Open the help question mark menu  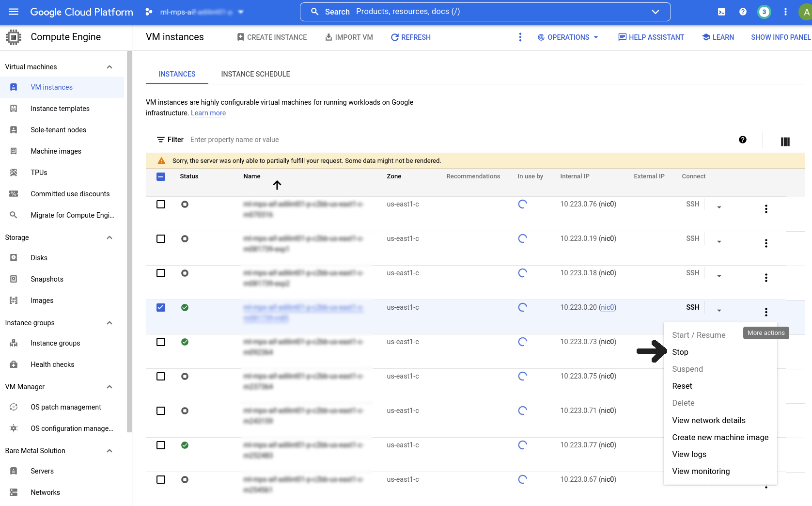click(743, 12)
